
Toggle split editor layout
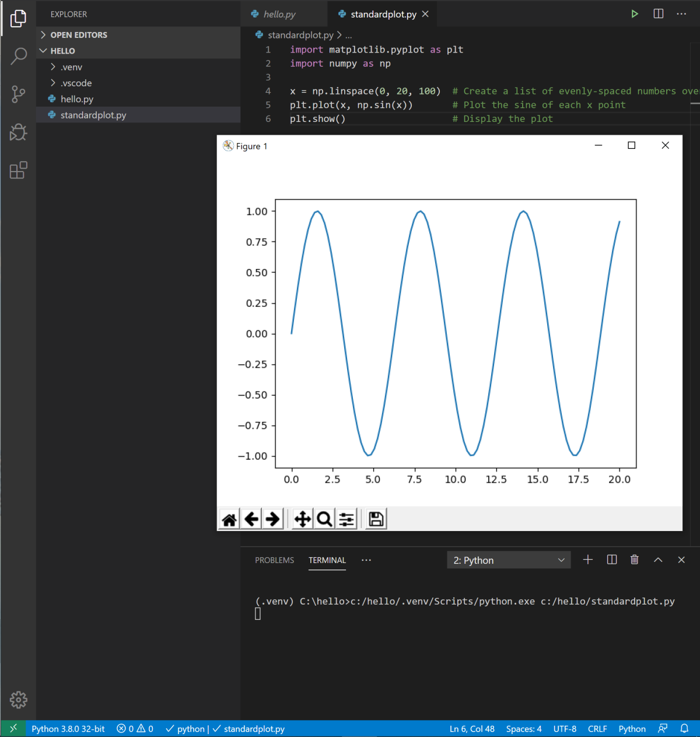click(658, 14)
